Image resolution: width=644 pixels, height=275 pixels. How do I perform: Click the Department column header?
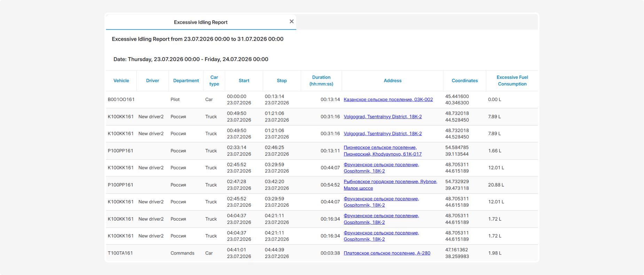coord(186,81)
